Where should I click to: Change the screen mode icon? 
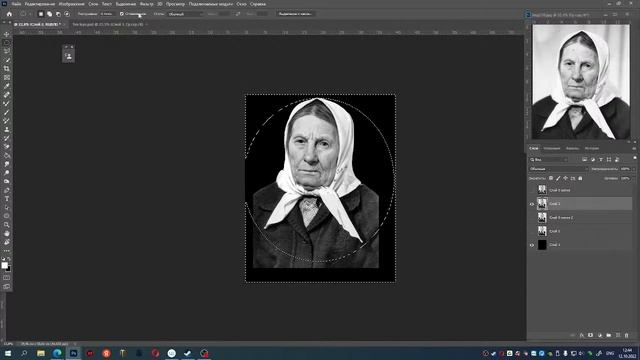(x=7, y=287)
